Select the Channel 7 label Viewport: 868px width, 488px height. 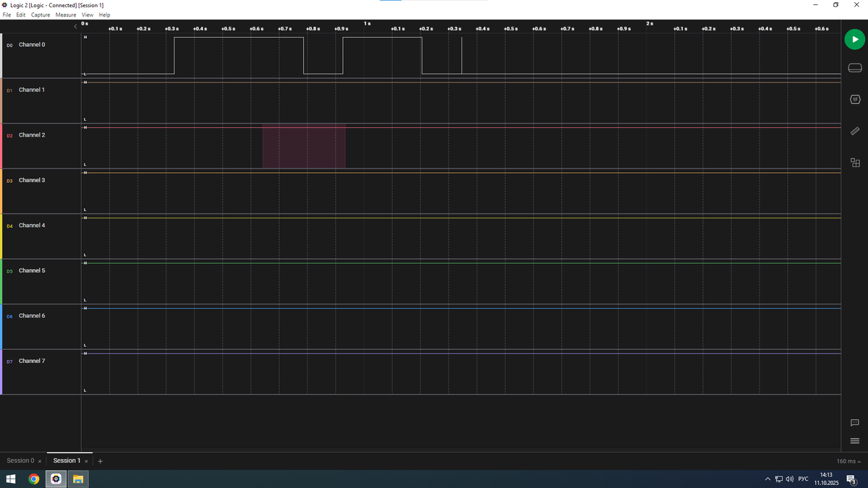coord(32,361)
